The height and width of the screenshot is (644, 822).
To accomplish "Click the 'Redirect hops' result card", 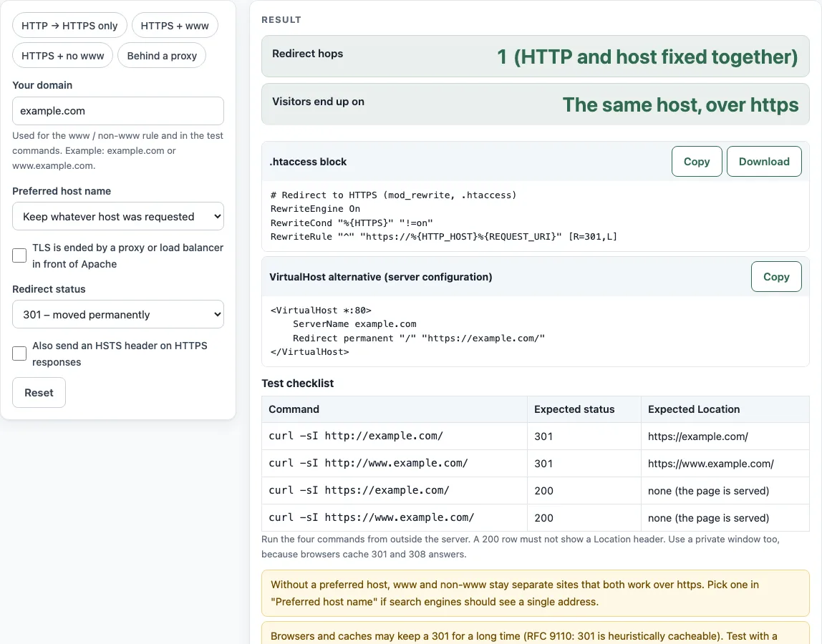I will point(536,56).
